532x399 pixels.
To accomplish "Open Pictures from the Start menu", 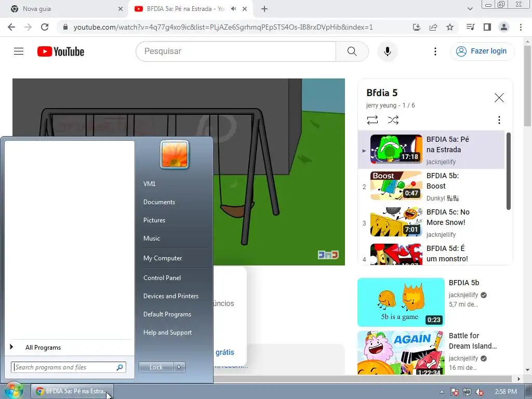I will [154, 220].
